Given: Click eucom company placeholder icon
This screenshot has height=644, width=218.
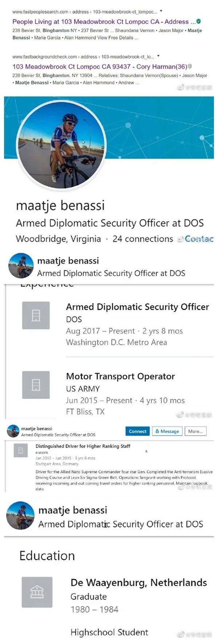Looking at the screenshot, I should coord(20,450).
